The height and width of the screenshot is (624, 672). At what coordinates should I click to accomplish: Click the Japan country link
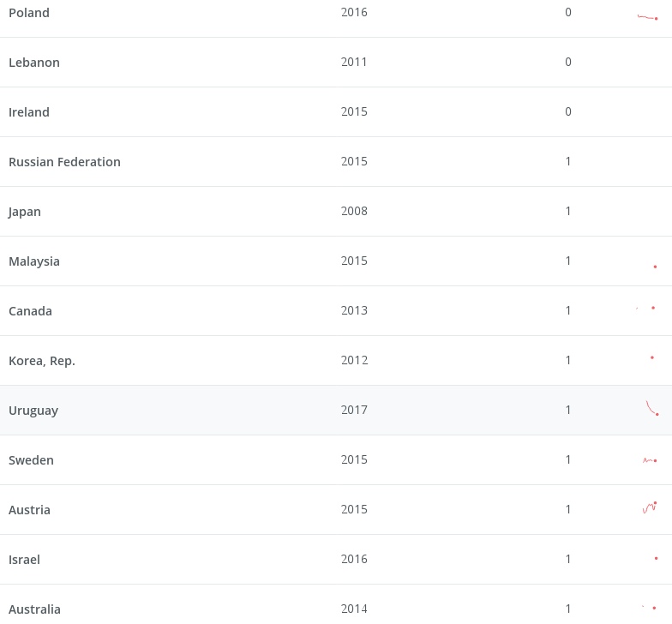pyautogui.click(x=25, y=212)
